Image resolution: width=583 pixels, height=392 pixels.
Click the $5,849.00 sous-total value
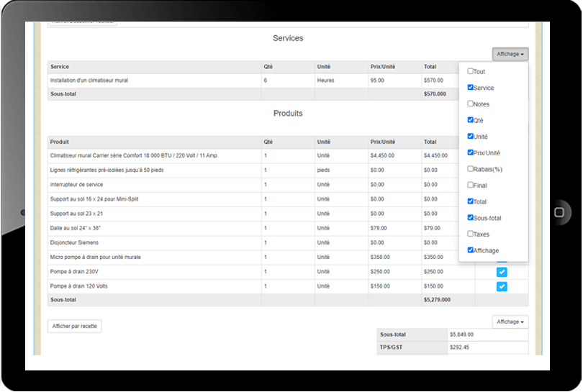click(x=461, y=334)
